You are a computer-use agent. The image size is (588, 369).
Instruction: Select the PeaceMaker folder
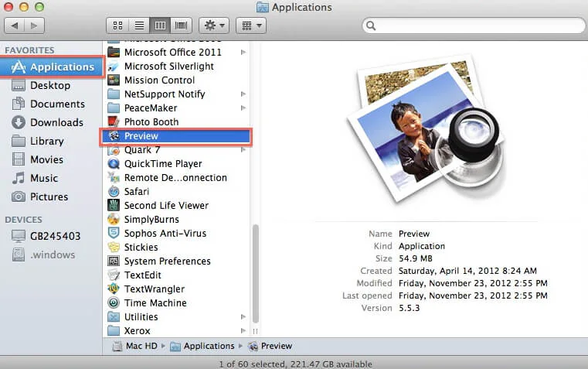[176, 108]
